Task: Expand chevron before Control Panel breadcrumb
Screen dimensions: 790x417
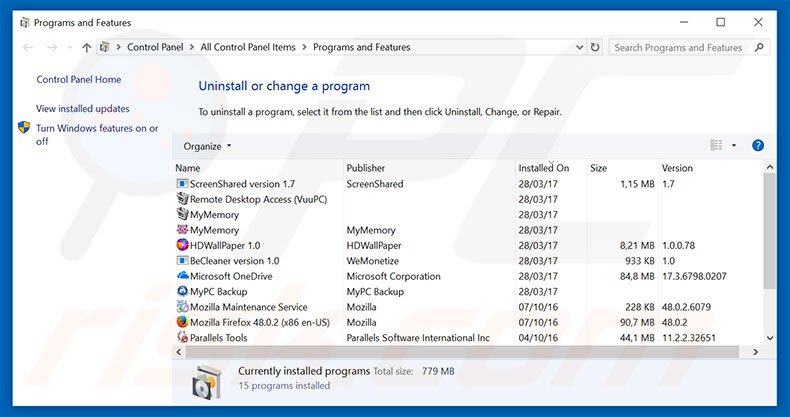Action: tap(118, 47)
